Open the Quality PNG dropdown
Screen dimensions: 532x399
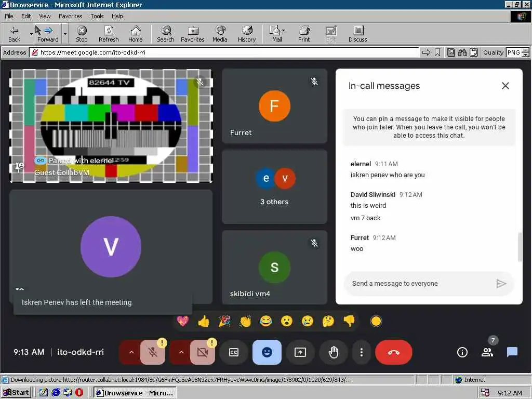tap(526, 52)
